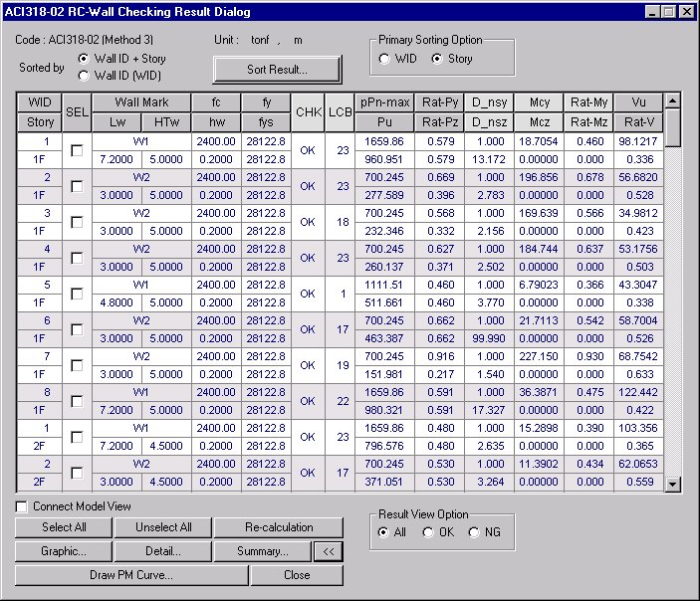Image resolution: width=700 pixels, height=601 pixels.
Task: Choose WID as primary sorting option
Action: (384, 60)
